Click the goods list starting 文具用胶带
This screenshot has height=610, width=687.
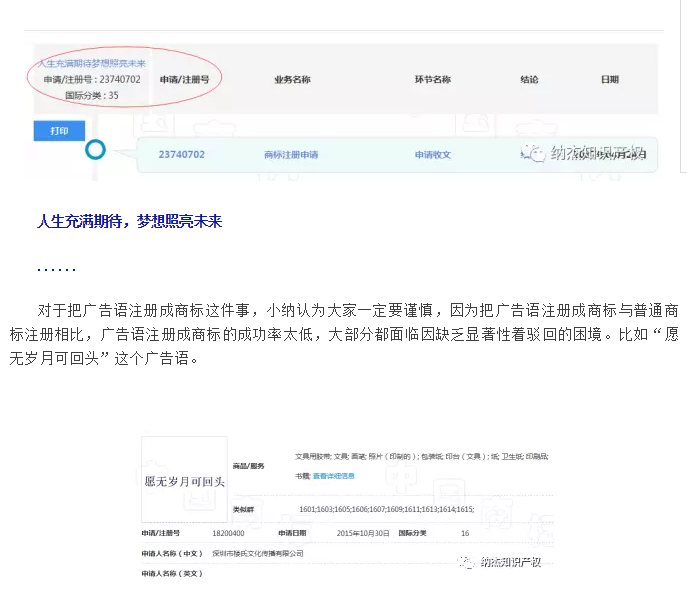pyautogui.click(x=421, y=457)
